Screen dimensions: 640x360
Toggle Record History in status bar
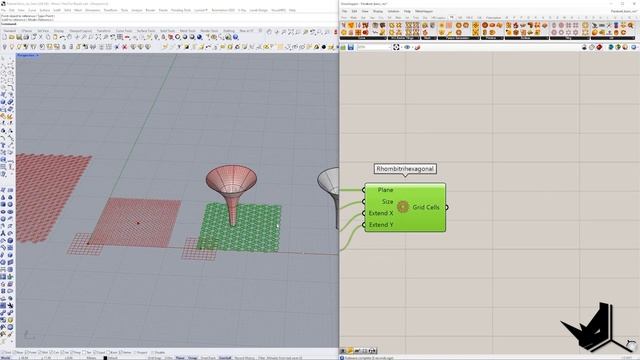[244, 358]
